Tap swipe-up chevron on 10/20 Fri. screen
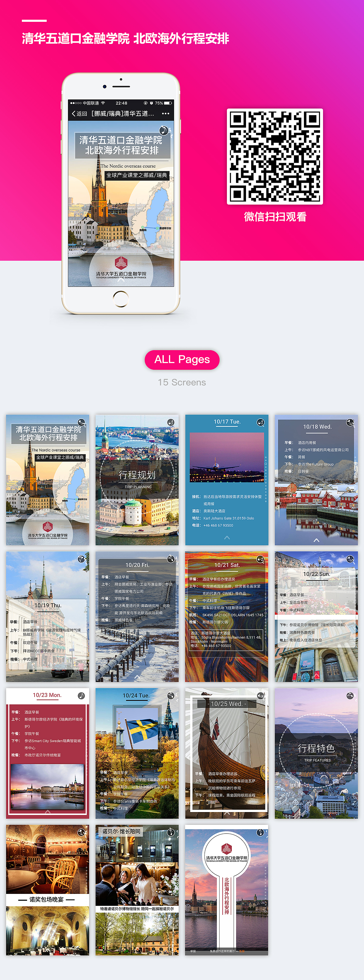The height and width of the screenshot is (980, 364). point(137,677)
